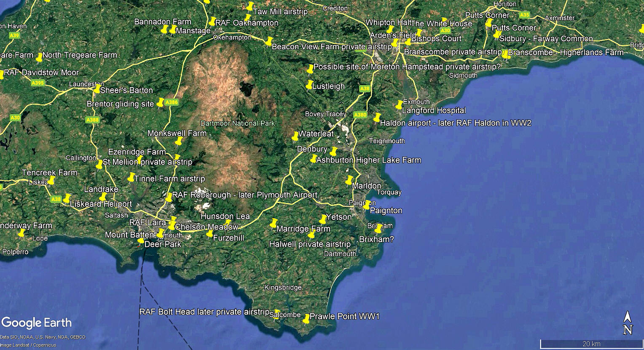The height and width of the screenshot is (350, 644).
Task: Click the Paignton pushpin marker
Action: [367, 205]
